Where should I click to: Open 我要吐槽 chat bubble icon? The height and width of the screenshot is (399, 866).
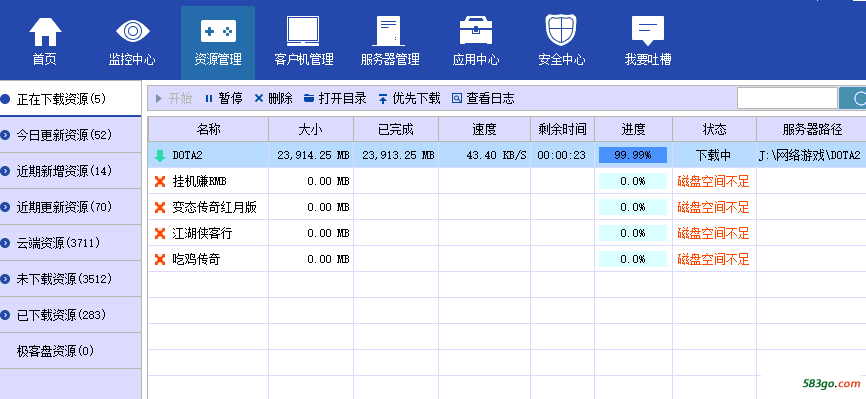[x=647, y=30]
